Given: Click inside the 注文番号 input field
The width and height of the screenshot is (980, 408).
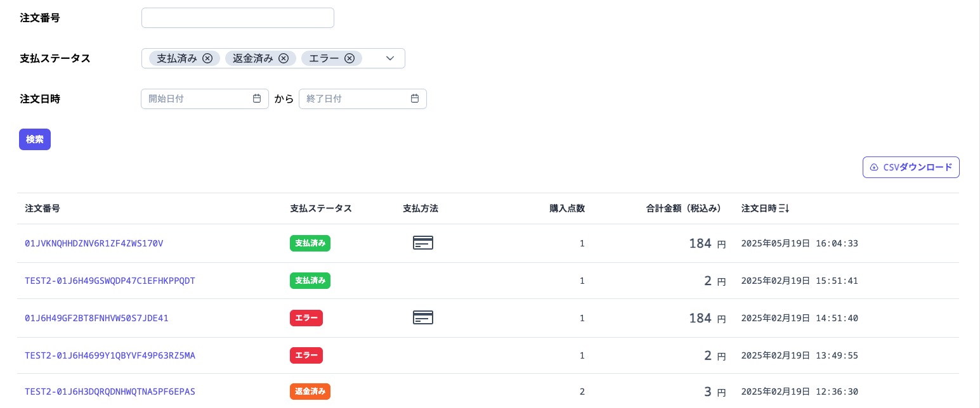Looking at the screenshot, I should coord(238,18).
